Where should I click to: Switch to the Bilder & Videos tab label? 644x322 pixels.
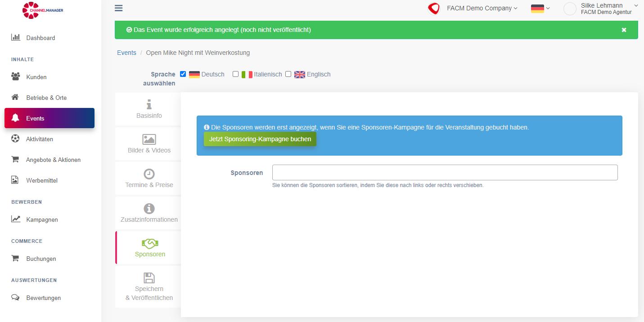pyautogui.click(x=149, y=150)
